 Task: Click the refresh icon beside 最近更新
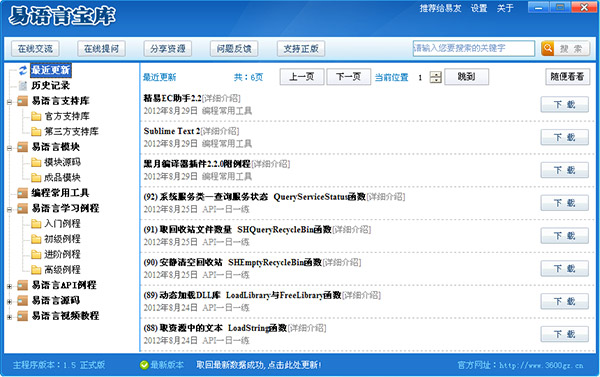click(23, 70)
